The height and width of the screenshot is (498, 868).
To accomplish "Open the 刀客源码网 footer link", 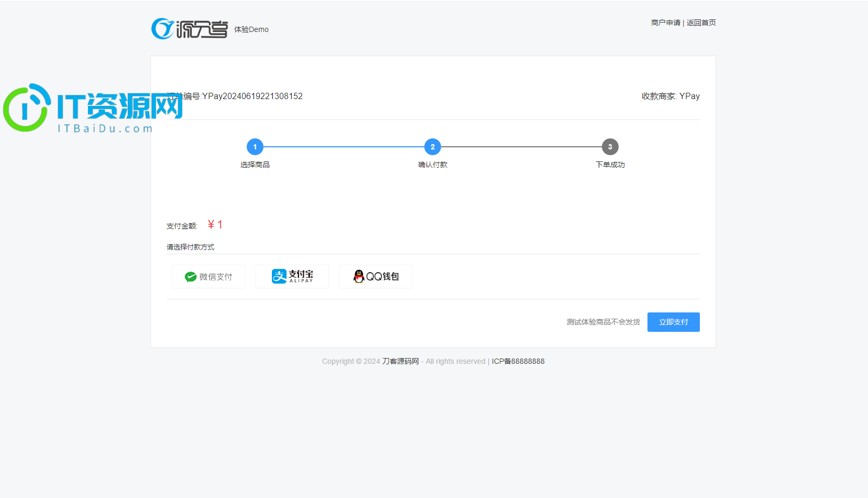I will (x=401, y=361).
